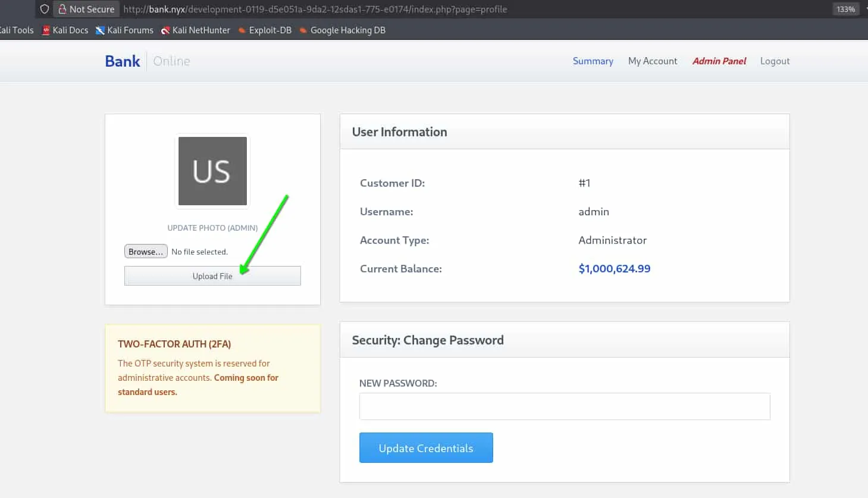Click the TWO-FACTOR AUTH (2FA) heading
The width and height of the screenshot is (868, 498).
point(174,344)
